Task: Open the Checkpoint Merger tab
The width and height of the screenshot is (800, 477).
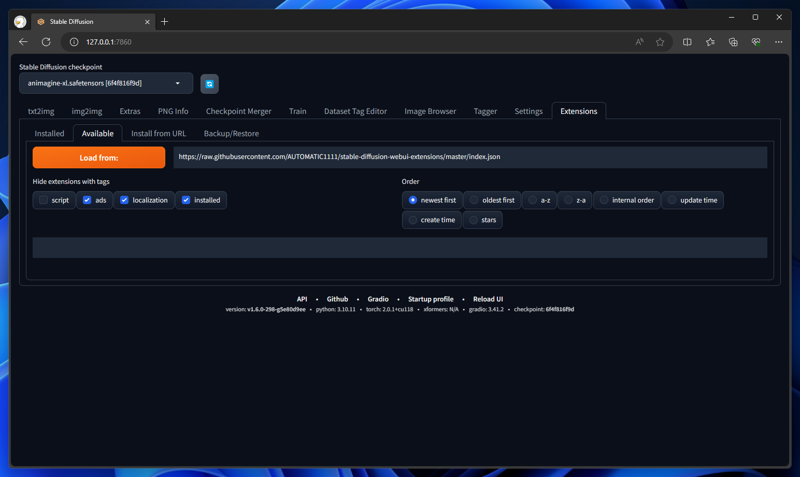Action: coord(238,111)
